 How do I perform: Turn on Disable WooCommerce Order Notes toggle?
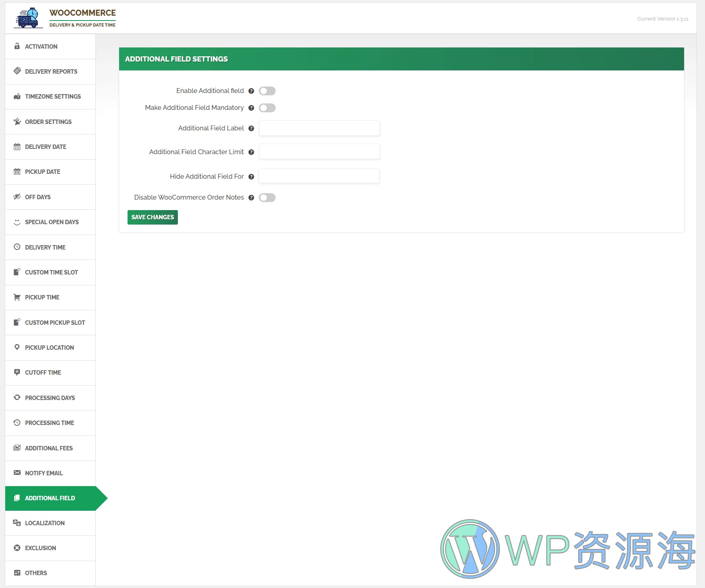pyautogui.click(x=267, y=198)
